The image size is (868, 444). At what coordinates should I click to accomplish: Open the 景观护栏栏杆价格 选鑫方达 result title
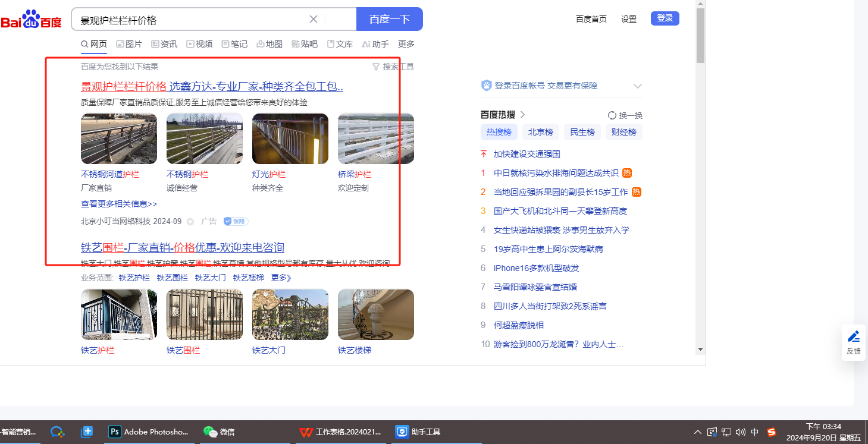212,87
